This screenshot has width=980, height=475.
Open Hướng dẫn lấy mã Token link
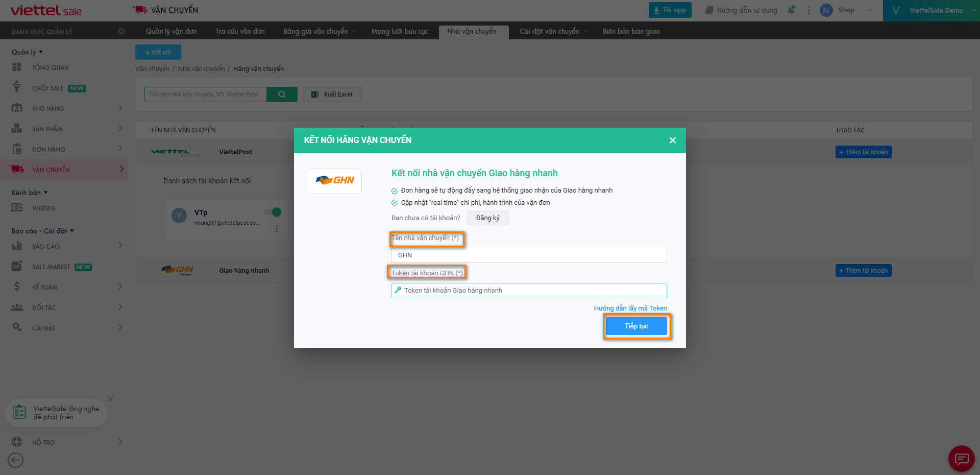click(630, 308)
